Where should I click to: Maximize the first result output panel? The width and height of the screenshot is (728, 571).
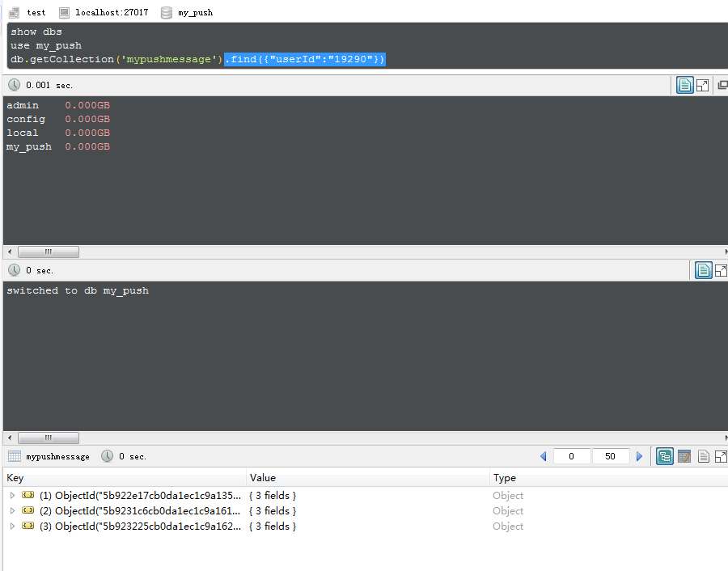[x=702, y=85]
